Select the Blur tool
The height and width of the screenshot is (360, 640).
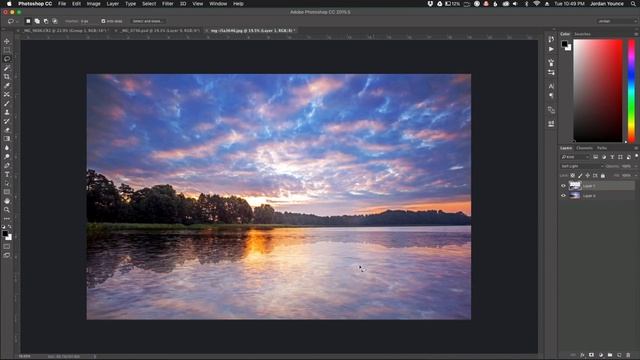click(7, 148)
